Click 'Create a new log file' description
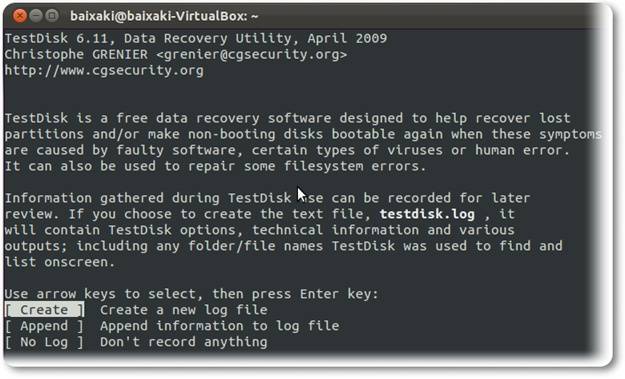The image size is (625, 379). [x=184, y=310]
